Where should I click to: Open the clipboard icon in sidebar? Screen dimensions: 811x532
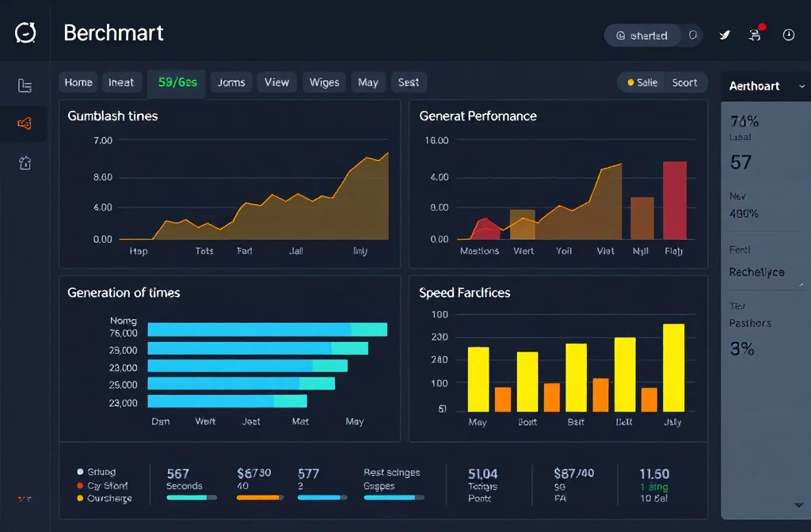25,163
